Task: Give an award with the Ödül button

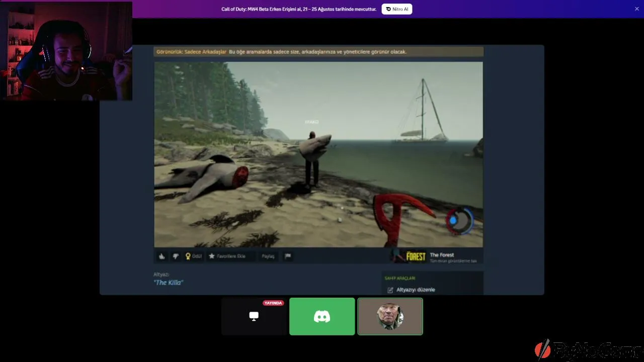Action: 194,256
